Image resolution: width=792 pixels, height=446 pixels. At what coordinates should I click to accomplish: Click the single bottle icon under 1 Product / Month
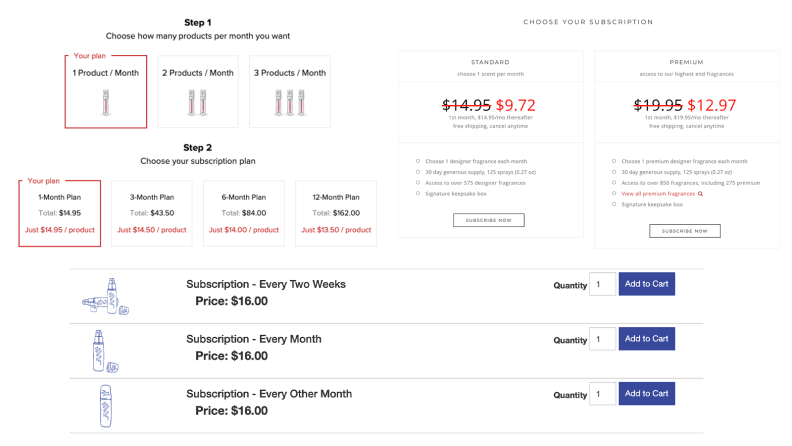[x=106, y=103]
